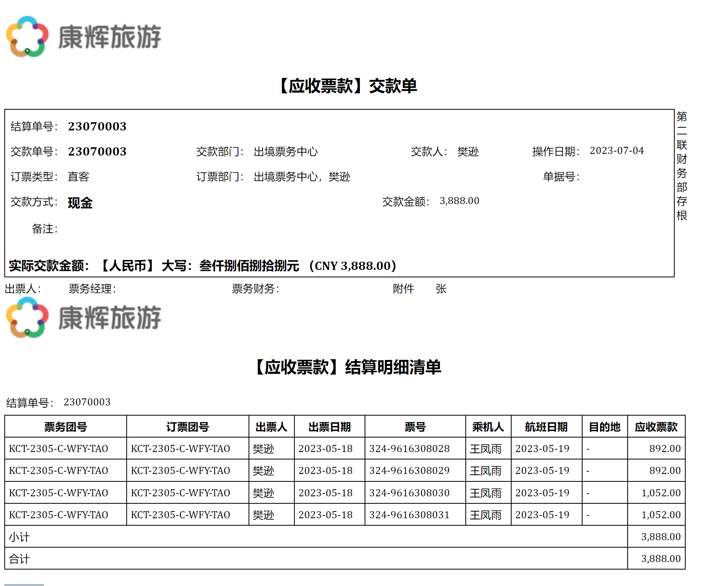Select the 操作日期 value 2023-07-04

616,151
